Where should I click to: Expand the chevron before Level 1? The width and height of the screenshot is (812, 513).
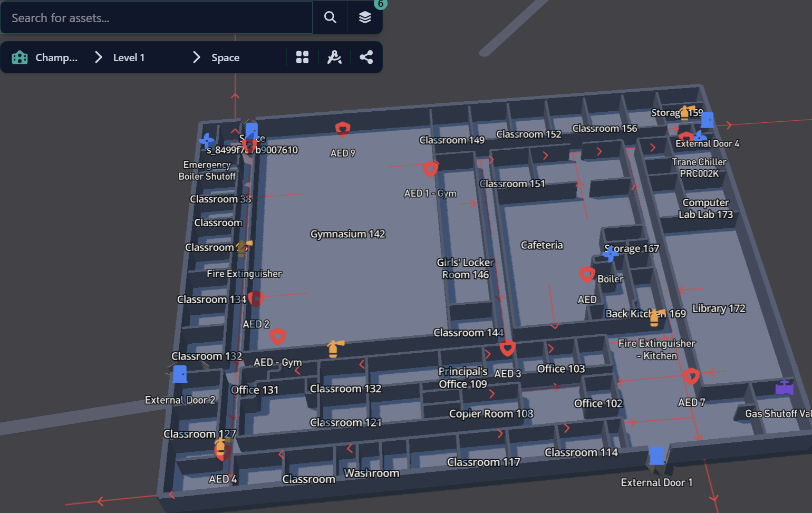click(x=98, y=57)
